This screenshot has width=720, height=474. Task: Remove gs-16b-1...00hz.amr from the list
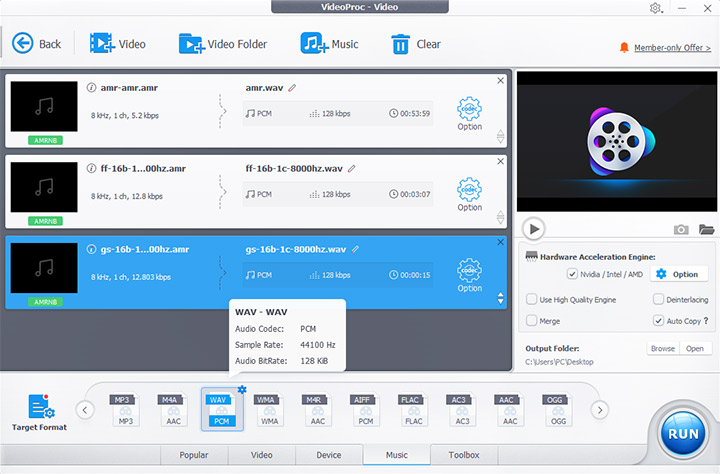coord(501,242)
